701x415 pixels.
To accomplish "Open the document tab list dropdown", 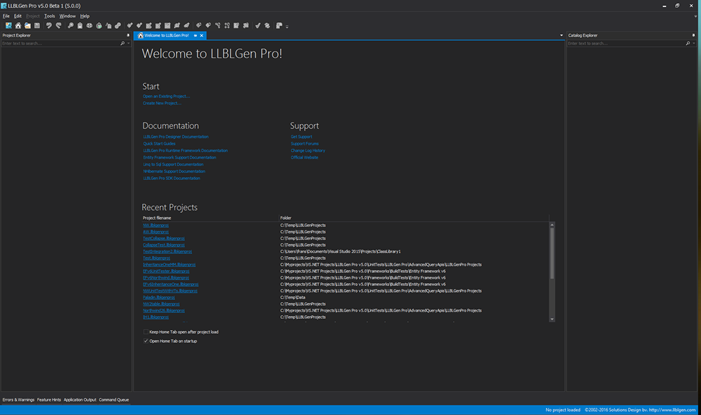I will coord(562,35).
